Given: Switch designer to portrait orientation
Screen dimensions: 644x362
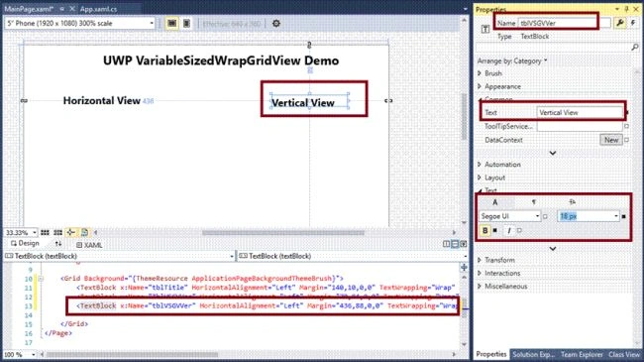Looking at the screenshot, I should (x=186, y=24).
